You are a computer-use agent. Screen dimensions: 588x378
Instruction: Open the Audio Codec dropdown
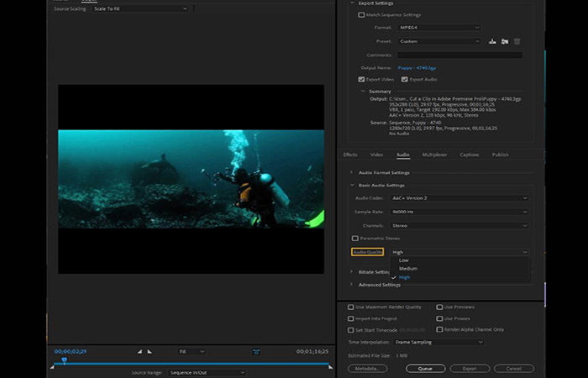[459, 198]
